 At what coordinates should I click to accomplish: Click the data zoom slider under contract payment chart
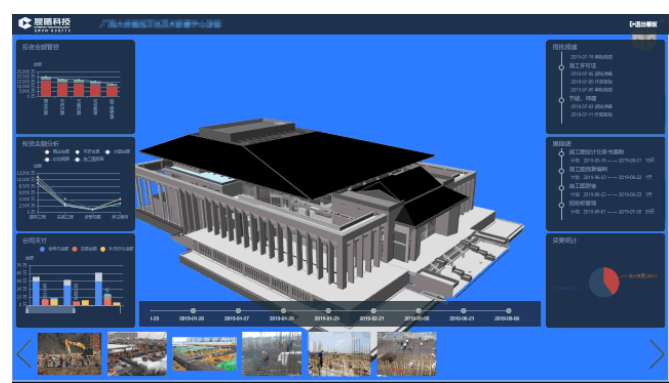pos(50,310)
